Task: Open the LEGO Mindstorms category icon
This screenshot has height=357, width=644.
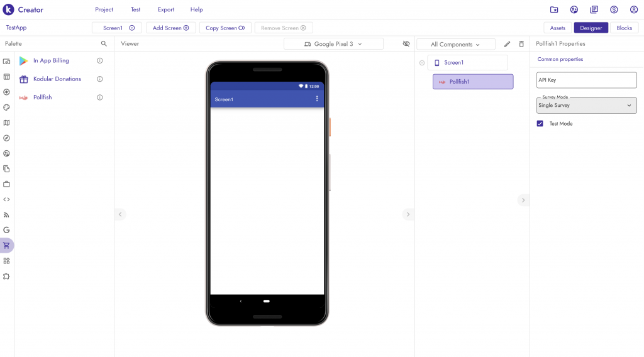Action: tap(6, 261)
